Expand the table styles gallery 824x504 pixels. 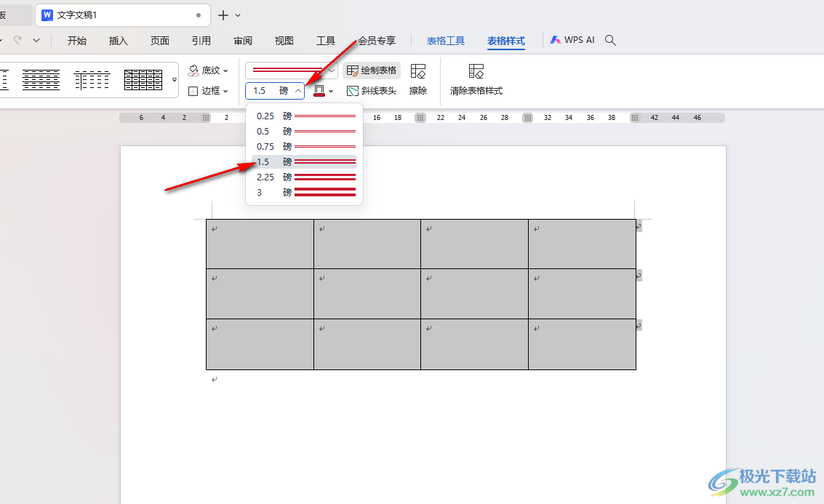pyautogui.click(x=175, y=80)
